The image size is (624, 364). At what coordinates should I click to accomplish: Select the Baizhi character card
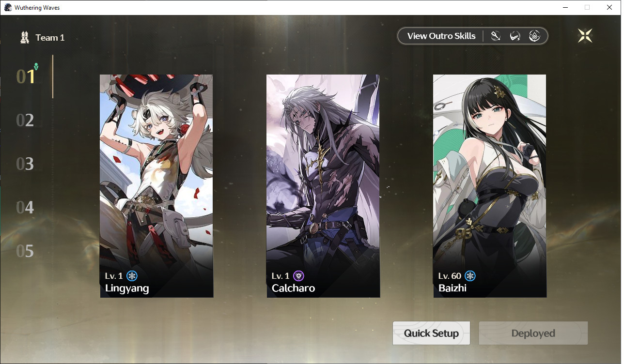(x=490, y=186)
